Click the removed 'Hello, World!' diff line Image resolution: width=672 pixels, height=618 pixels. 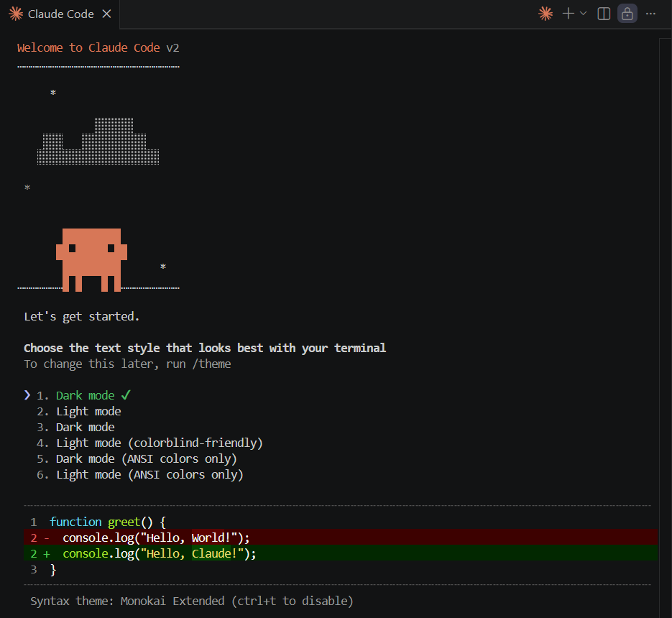tap(341, 538)
